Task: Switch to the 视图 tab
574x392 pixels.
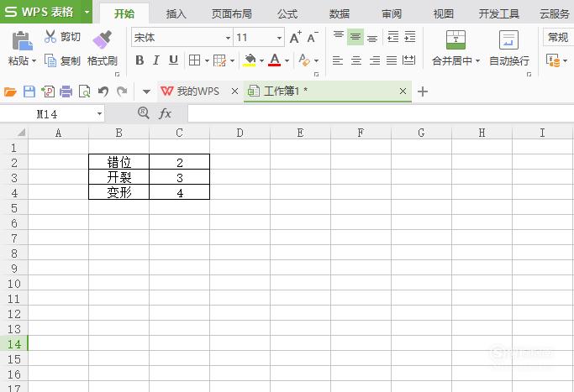Action: point(444,14)
